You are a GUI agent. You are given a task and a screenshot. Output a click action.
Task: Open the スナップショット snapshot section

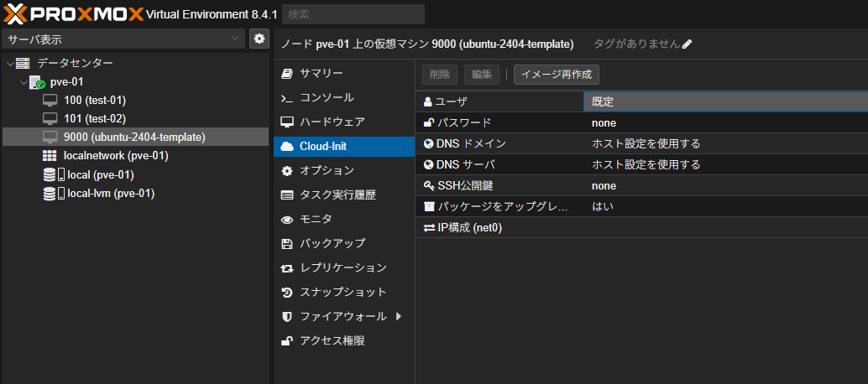[x=333, y=293]
